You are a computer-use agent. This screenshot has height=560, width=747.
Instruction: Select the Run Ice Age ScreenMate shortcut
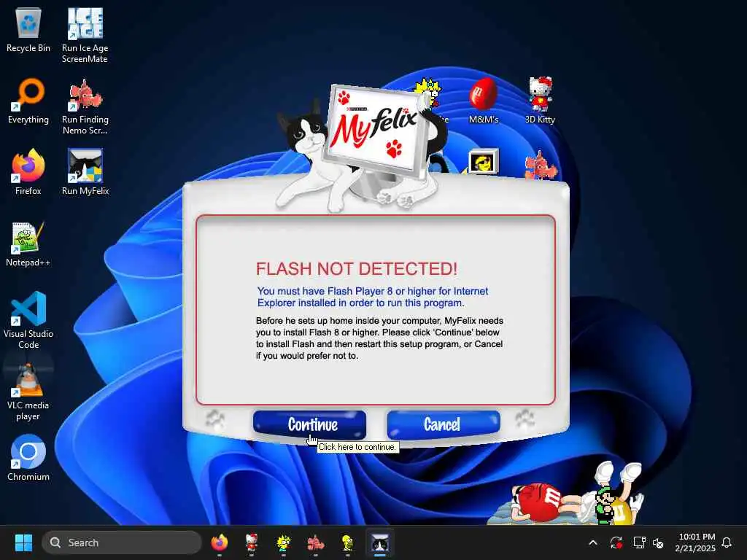pos(85,36)
